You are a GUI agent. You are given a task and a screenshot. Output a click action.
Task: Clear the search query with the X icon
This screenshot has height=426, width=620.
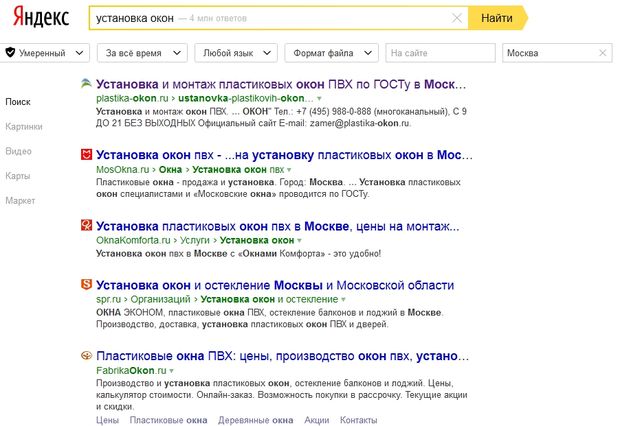(457, 18)
